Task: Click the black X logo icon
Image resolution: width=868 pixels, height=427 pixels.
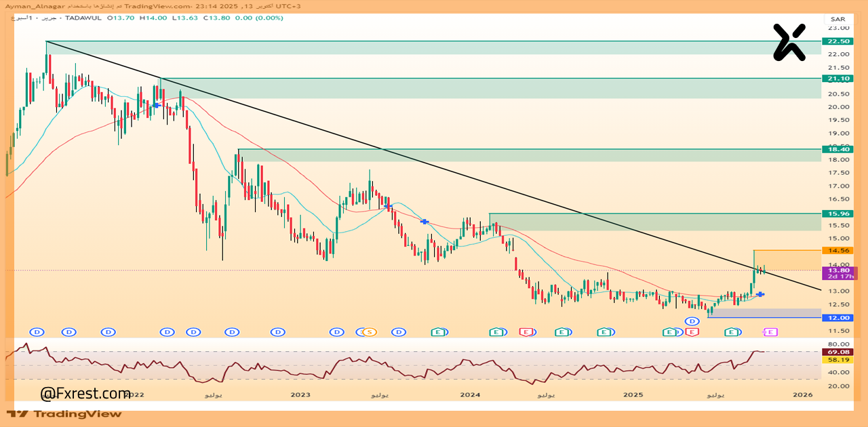Action: point(789,42)
